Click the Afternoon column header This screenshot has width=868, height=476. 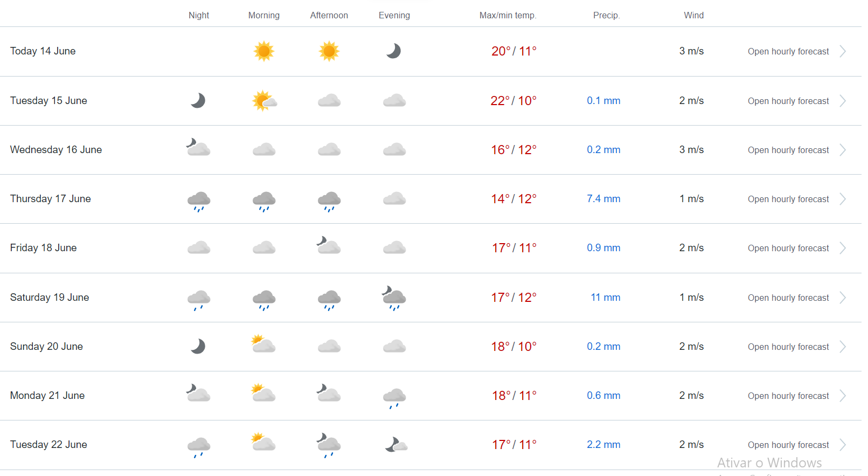[x=329, y=15]
